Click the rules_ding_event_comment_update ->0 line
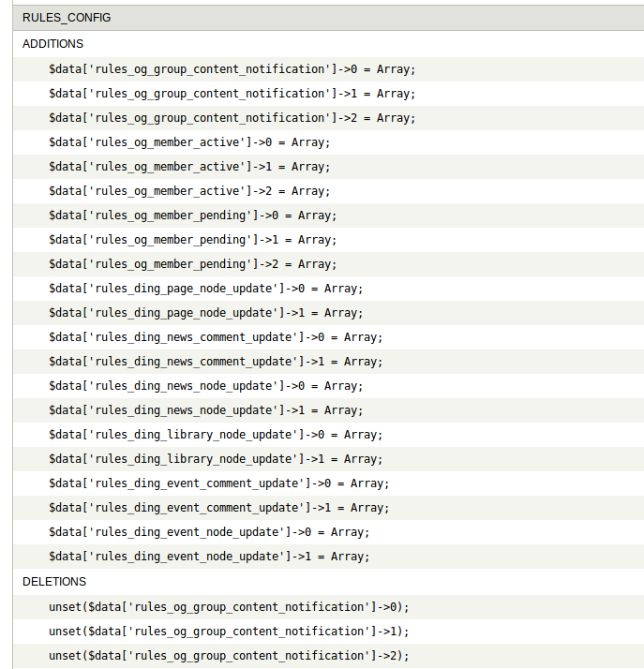Image resolution: width=644 pixels, height=669 pixels. [x=219, y=483]
